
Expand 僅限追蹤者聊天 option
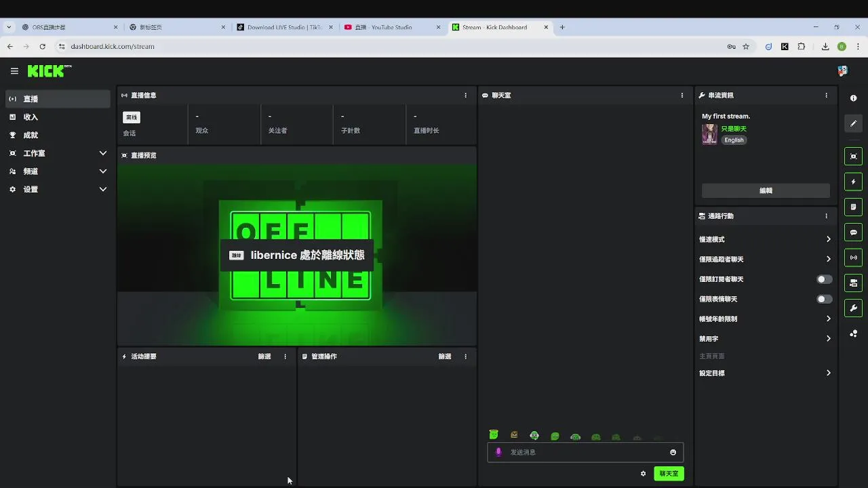point(765,259)
